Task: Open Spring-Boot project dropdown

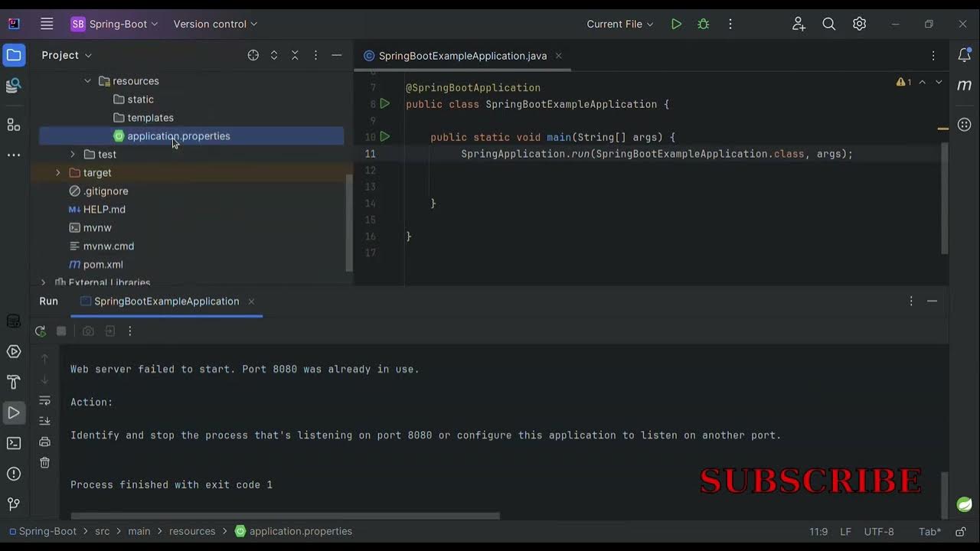Action: coord(115,24)
